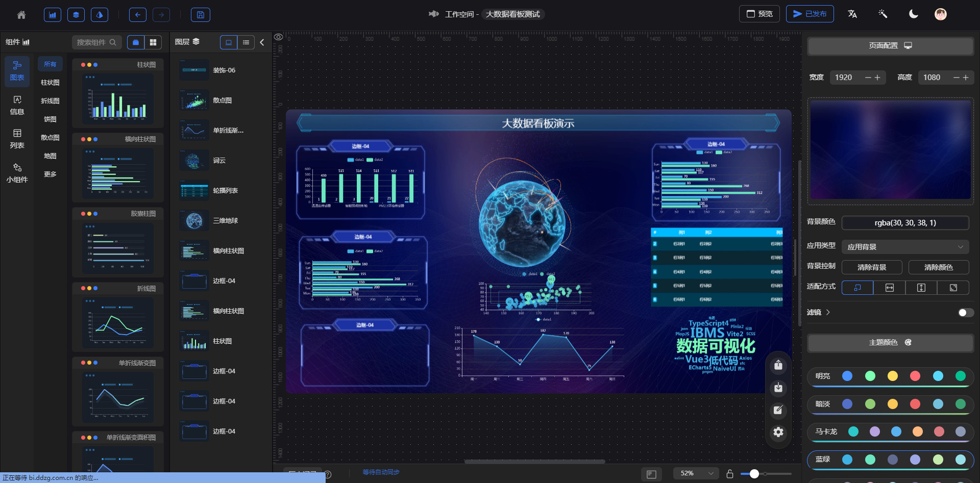Go to the home page icon
980x483 pixels.
[x=21, y=15]
